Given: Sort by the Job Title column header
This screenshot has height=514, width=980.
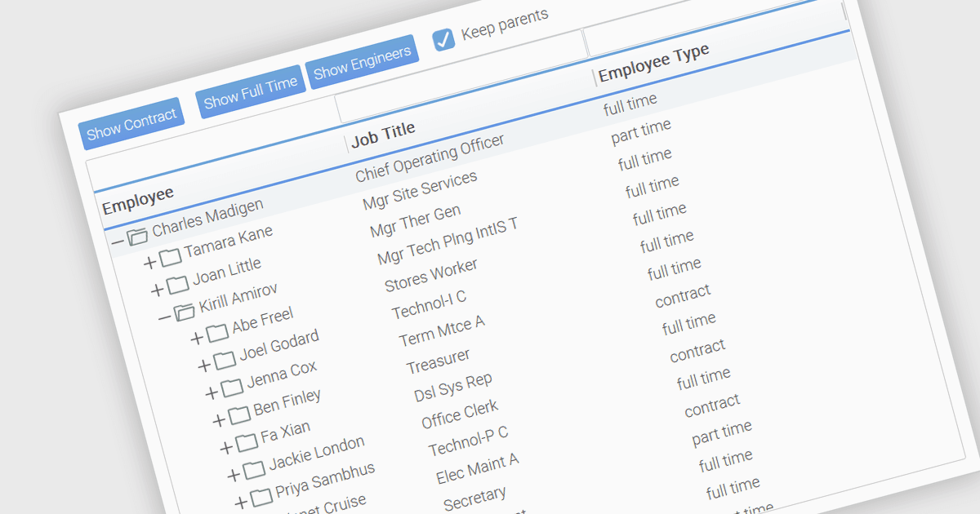Looking at the screenshot, I should point(383,135).
